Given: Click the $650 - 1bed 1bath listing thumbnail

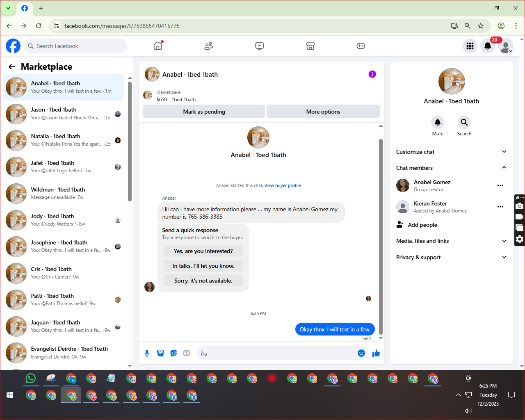Looking at the screenshot, I should (x=148, y=96).
